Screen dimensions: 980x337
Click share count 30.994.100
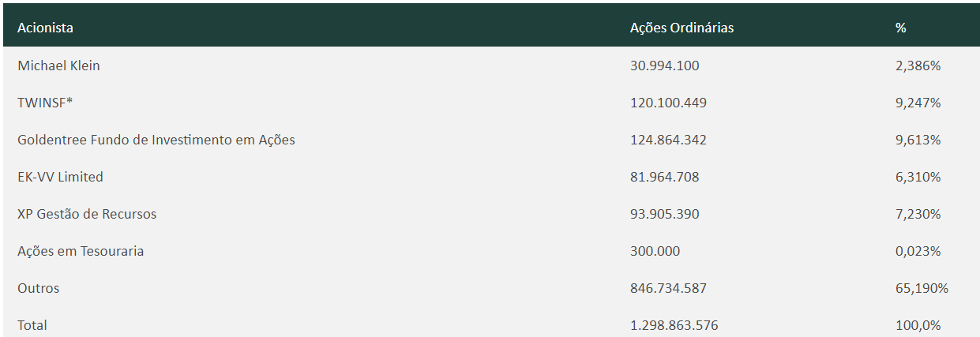coord(664,66)
